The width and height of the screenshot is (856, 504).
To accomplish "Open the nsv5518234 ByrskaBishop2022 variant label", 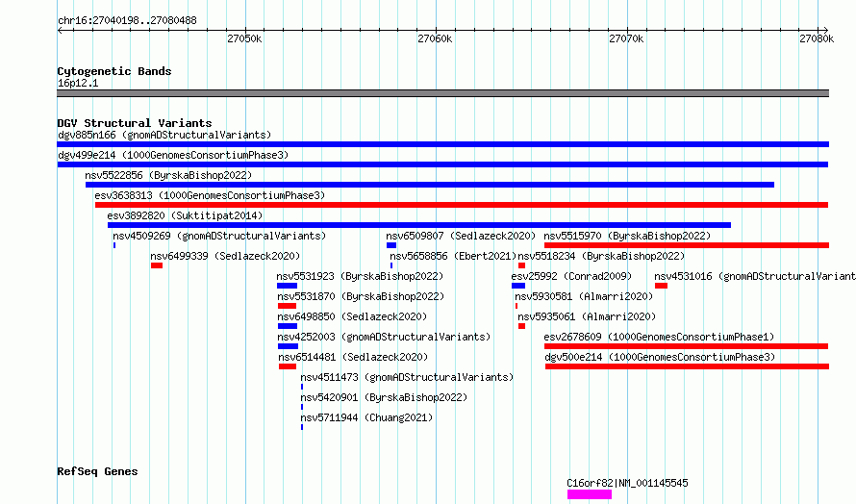I will [601, 256].
